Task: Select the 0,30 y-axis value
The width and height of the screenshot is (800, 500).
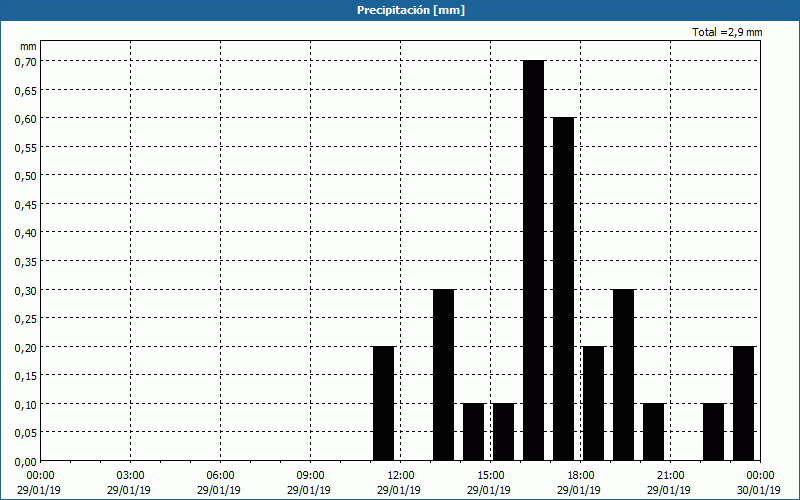Action: (x=26, y=290)
